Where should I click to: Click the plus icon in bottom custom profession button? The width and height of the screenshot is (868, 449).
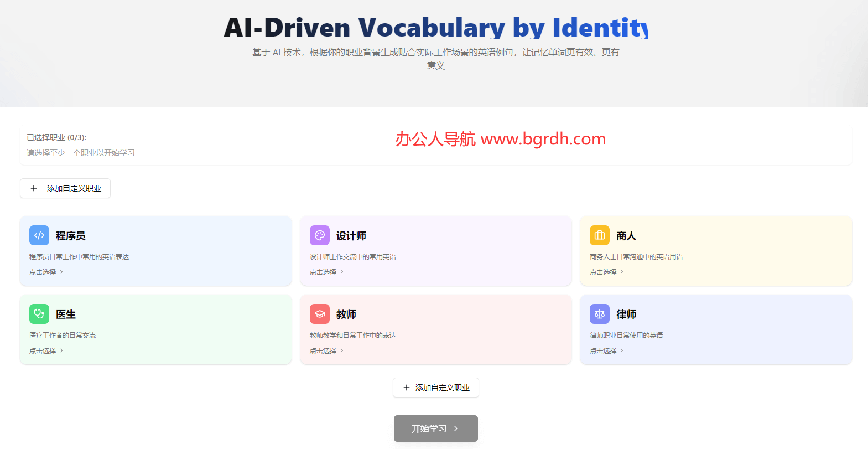[407, 388]
